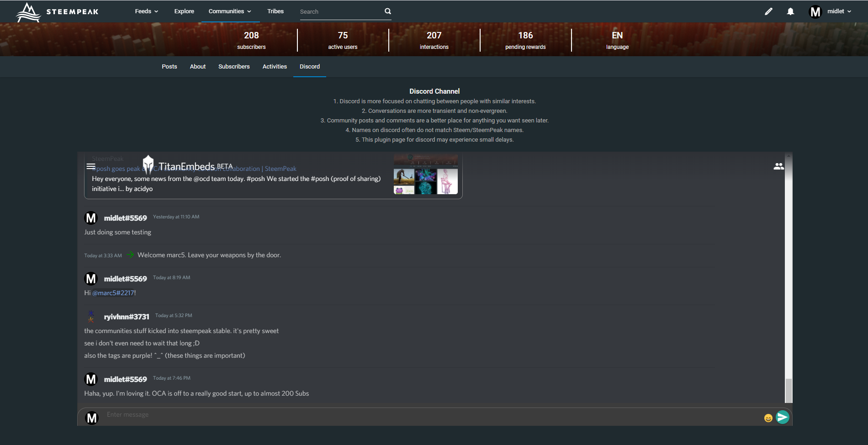Click the EN language stat
This screenshot has width=868, height=445.
point(617,40)
